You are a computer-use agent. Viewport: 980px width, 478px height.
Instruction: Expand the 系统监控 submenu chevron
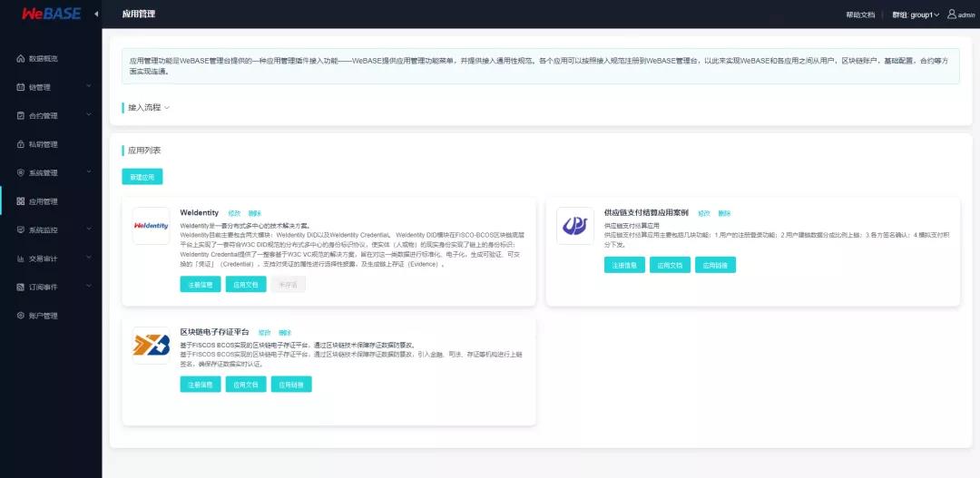(x=88, y=229)
